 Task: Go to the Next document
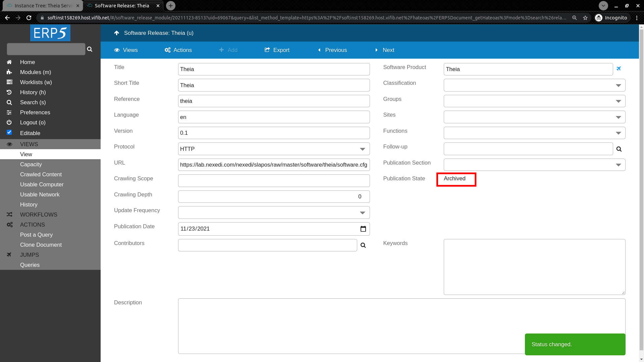tap(384, 50)
